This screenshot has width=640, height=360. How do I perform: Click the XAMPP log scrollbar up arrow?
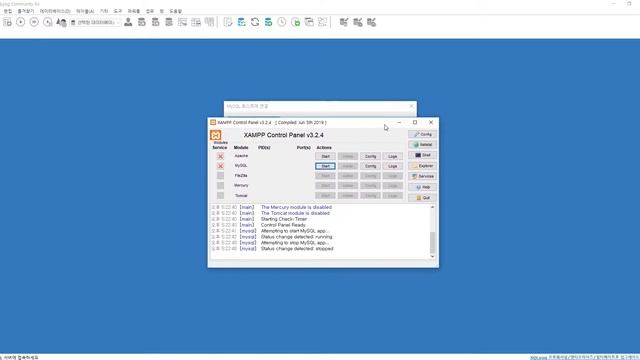click(x=433, y=207)
